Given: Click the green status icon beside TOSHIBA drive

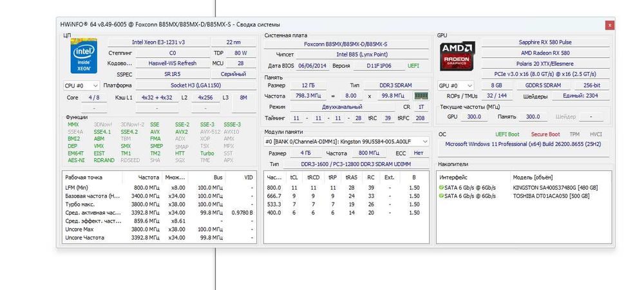Looking at the screenshot, I should coord(441,196).
